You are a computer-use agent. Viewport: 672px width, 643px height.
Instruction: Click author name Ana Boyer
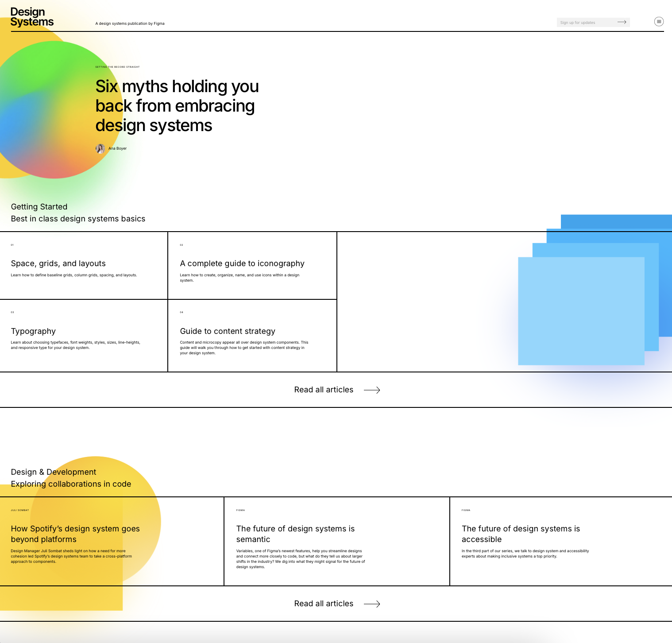coord(118,148)
